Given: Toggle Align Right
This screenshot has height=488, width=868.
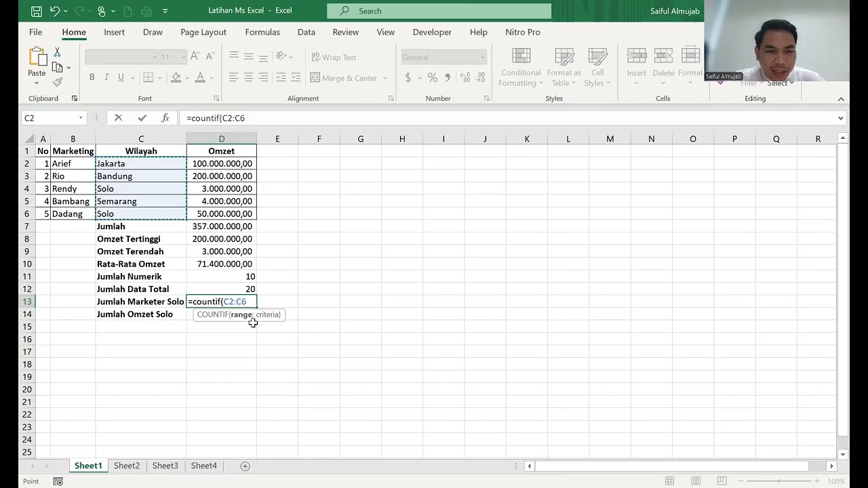Looking at the screenshot, I should [x=263, y=77].
